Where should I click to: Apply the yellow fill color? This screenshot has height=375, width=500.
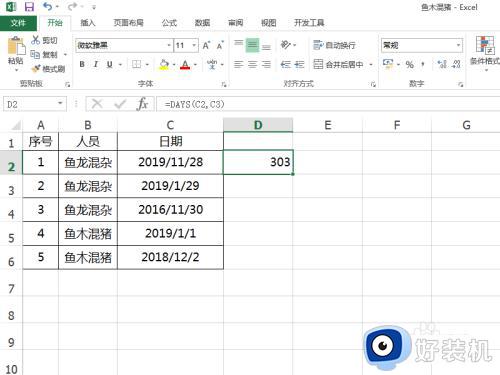tap(164, 64)
